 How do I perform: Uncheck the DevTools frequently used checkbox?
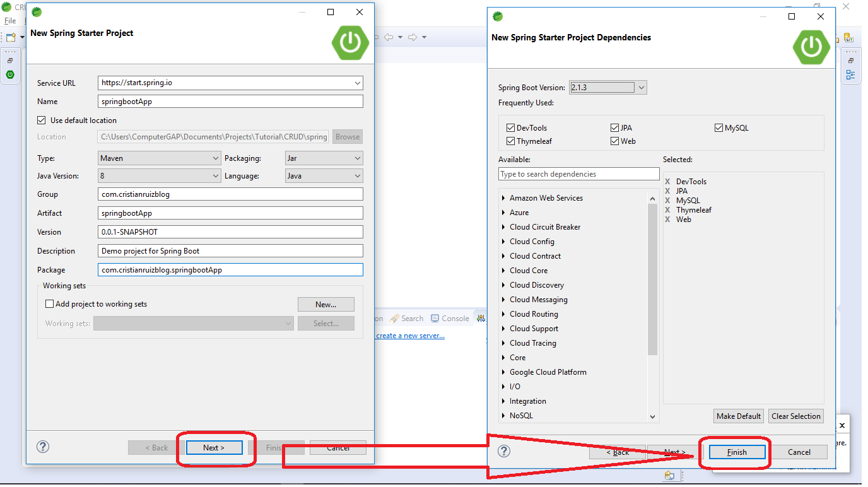coord(511,127)
